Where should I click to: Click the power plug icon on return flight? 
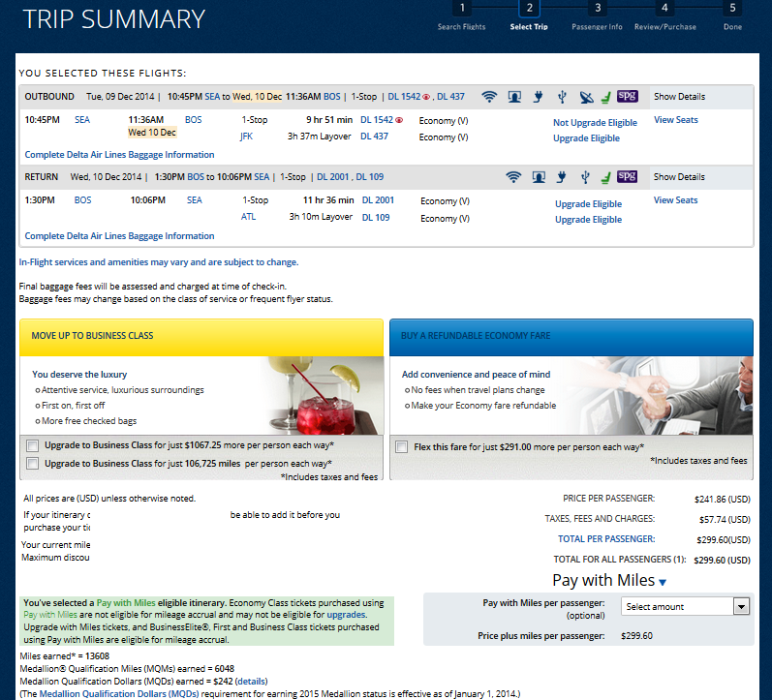click(561, 177)
